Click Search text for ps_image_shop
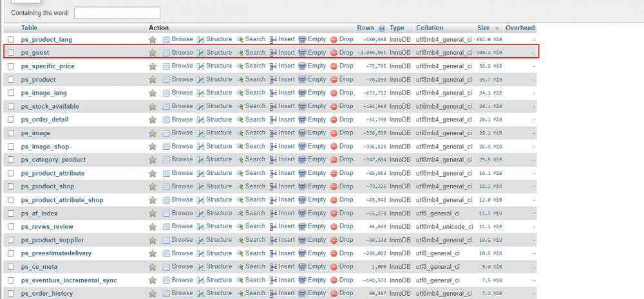This screenshot has height=299, width=644. coord(256,147)
